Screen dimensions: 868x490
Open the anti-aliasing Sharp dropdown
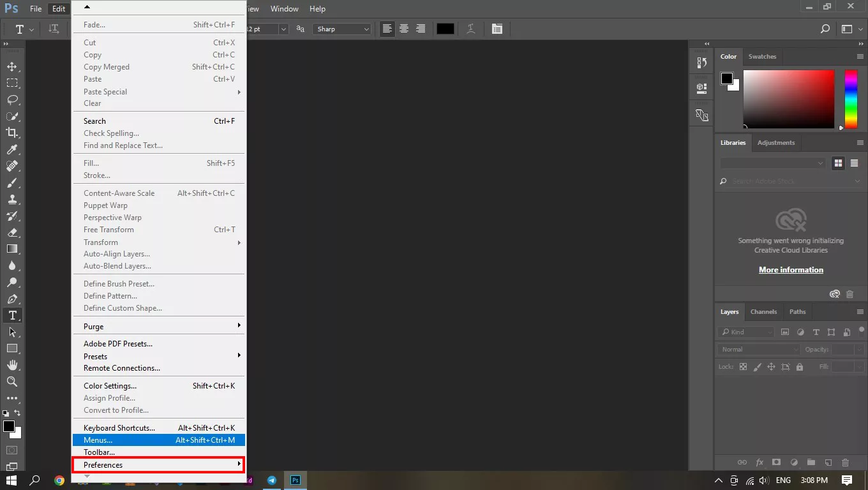(x=342, y=29)
